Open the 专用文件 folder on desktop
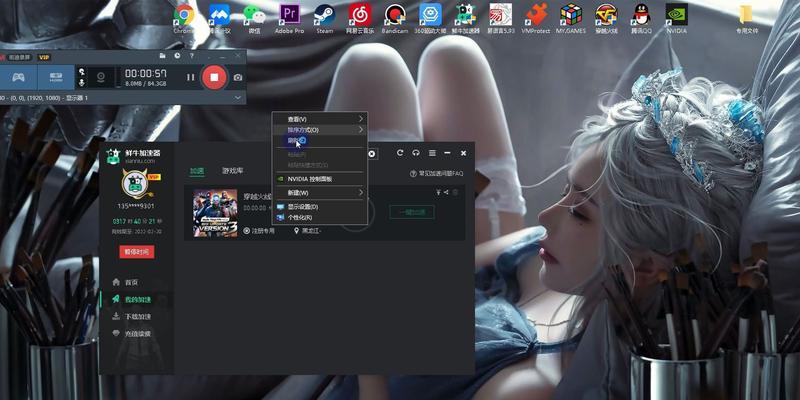800x400 pixels. [x=746, y=18]
